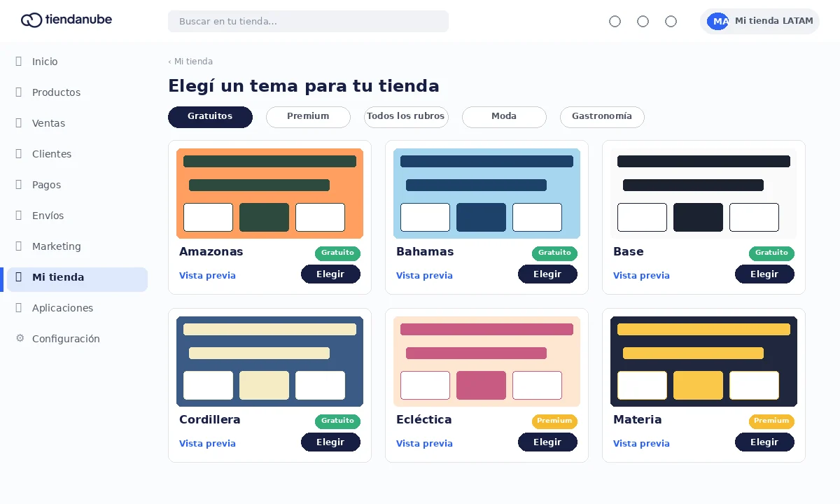Screen dimensions: 840x504
Task: Choose Bahamas with Elegir button
Action: tap(547, 274)
